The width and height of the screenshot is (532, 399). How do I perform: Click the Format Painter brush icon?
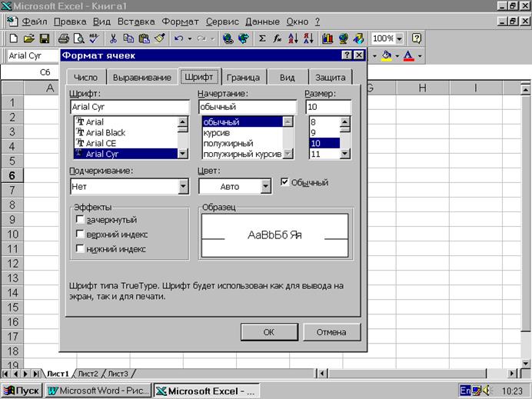160,38
